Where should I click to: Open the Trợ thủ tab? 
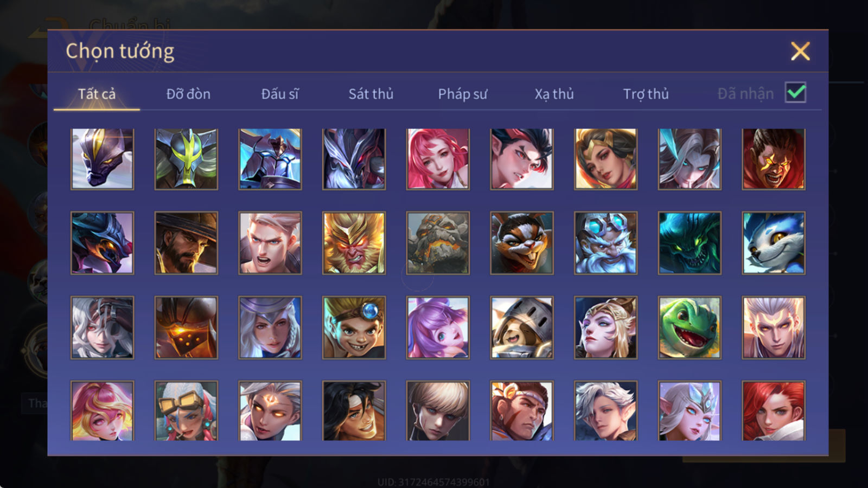(646, 94)
